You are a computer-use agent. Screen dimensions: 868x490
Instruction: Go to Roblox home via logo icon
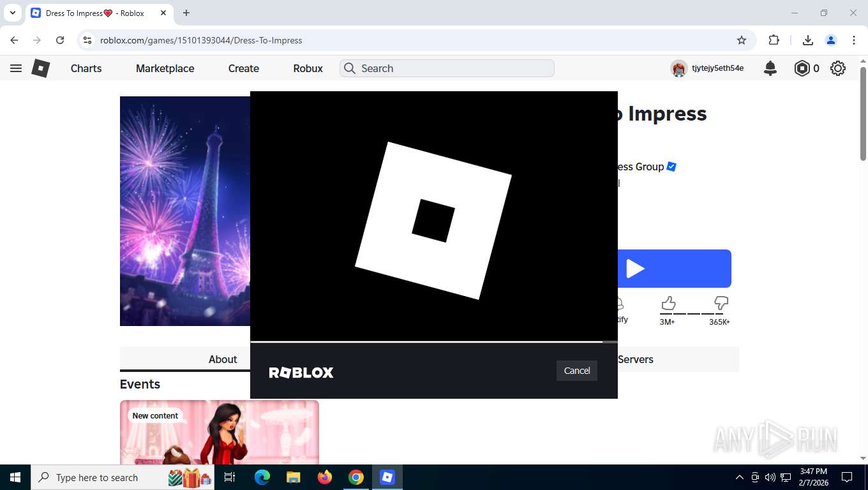click(x=41, y=68)
